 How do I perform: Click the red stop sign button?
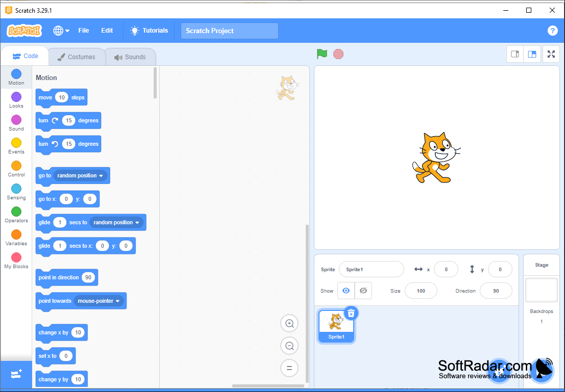(x=338, y=54)
